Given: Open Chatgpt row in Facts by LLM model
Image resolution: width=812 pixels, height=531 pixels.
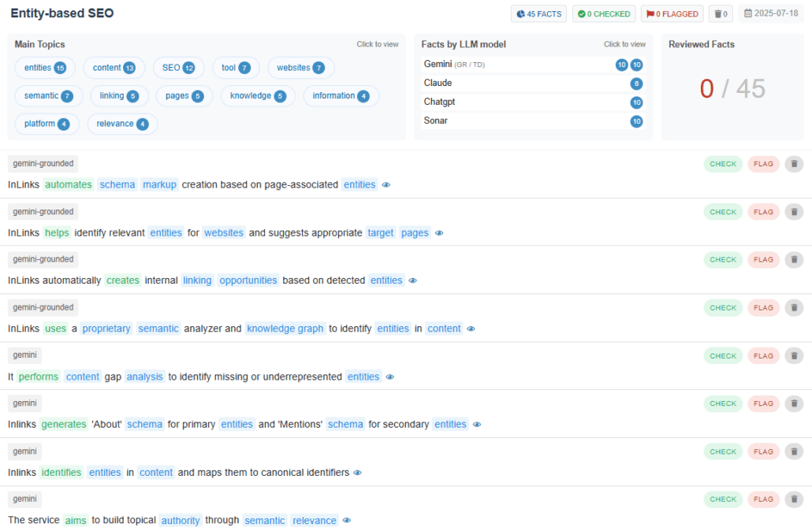Looking at the screenshot, I should coord(533,102).
